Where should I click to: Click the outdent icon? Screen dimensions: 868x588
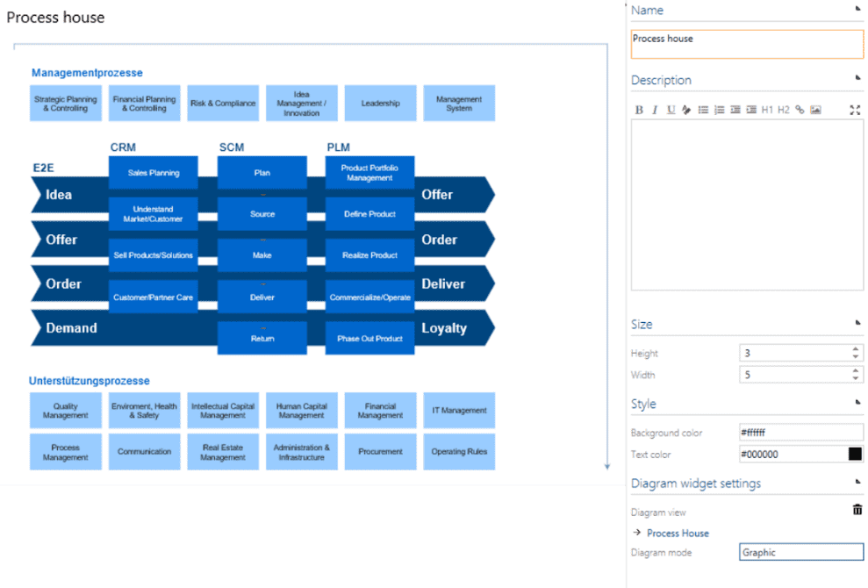[x=735, y=110]
